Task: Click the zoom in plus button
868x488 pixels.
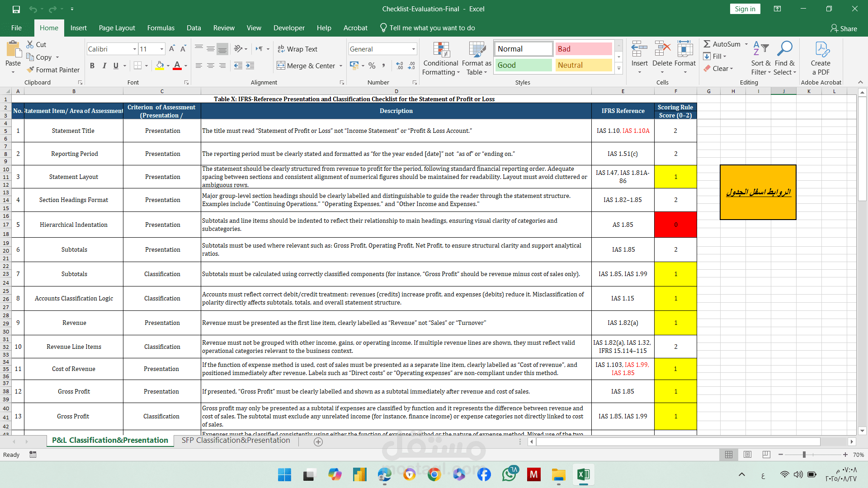Action: tap(845, 455)
